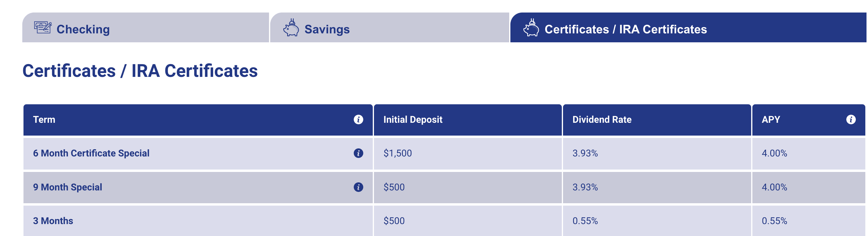This screenshot has width=868, height=236.
Task: Click the piggy bank icon on Savings tab
Action: point(291,27)
